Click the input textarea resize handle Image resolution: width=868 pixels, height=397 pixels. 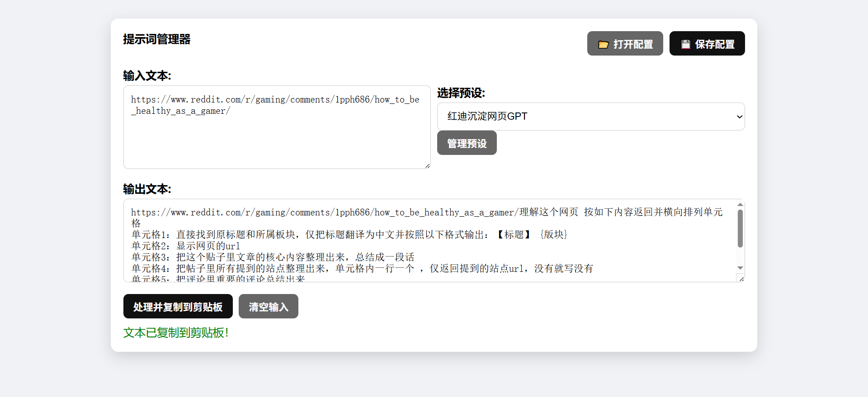pyautogui.click(x=427, y=166)
